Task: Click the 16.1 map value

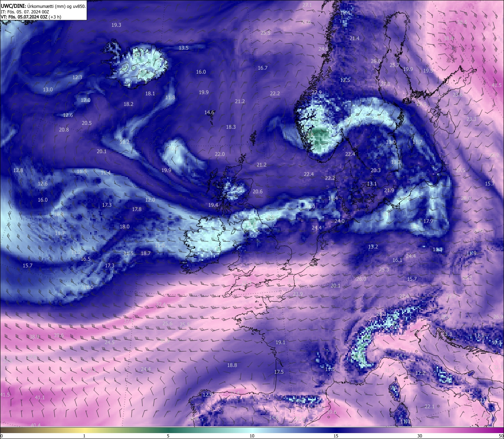Action: coord(397,260)
